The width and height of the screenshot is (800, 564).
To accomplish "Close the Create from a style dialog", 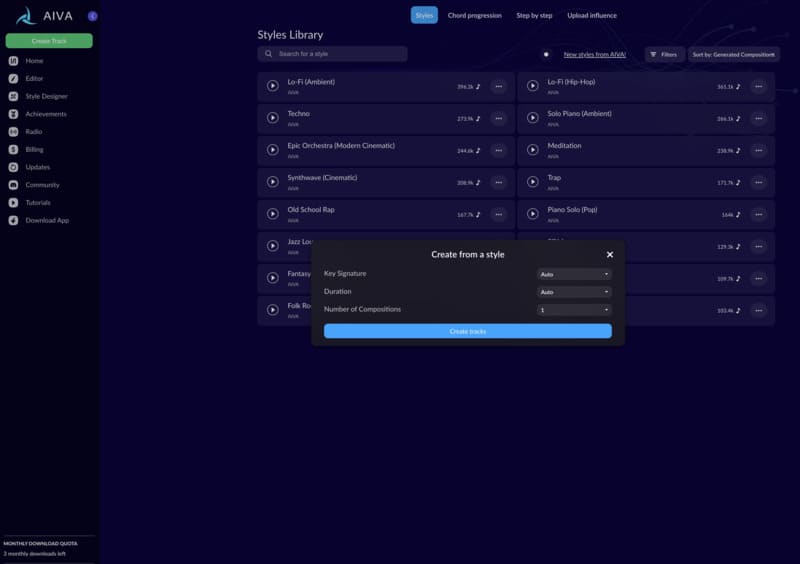I will click(x=610, y=255).
